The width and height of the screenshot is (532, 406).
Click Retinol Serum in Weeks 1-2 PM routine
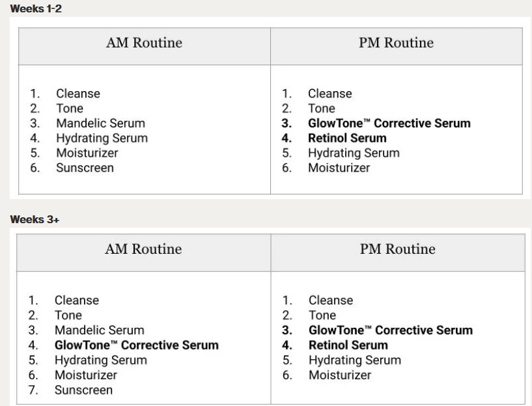click(347, 138)
